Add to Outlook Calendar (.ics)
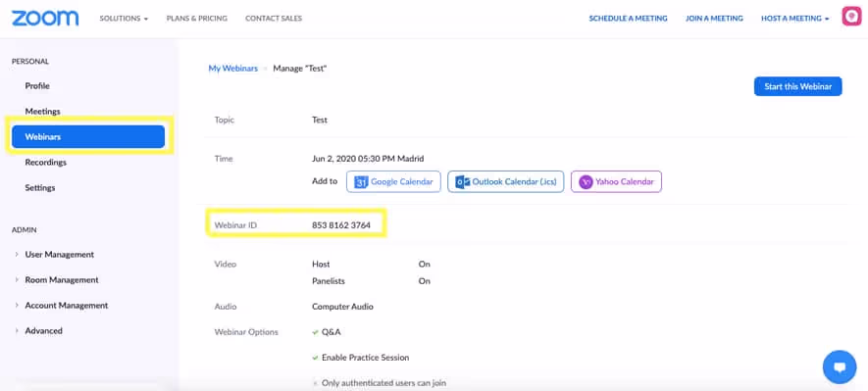This screenshot has width=868, height=391. (x=506, y=181)
